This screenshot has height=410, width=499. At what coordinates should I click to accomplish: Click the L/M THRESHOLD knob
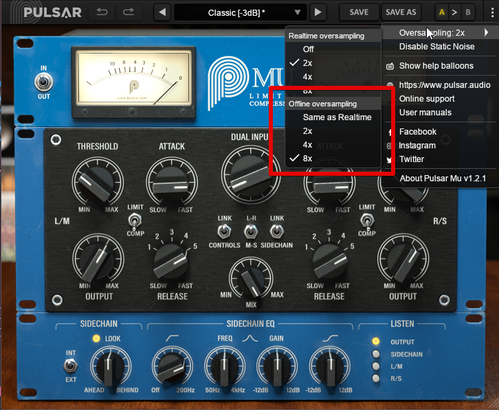(98, 182)
